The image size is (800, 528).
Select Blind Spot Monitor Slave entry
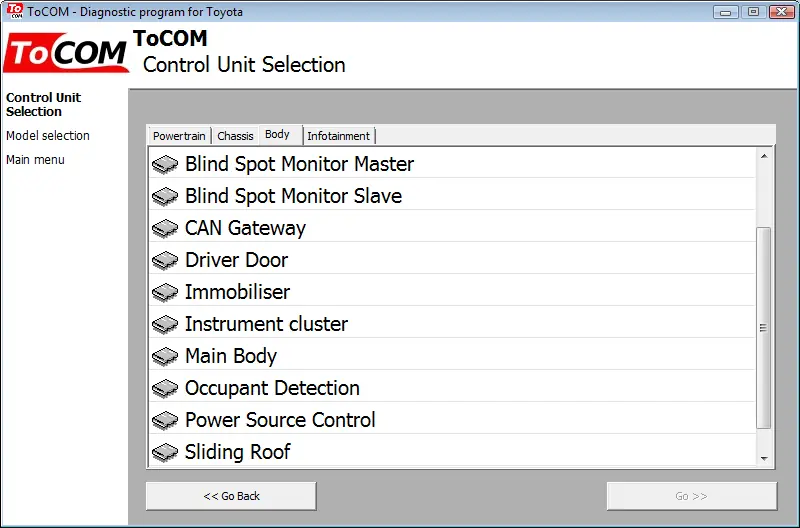coord(452,196)
